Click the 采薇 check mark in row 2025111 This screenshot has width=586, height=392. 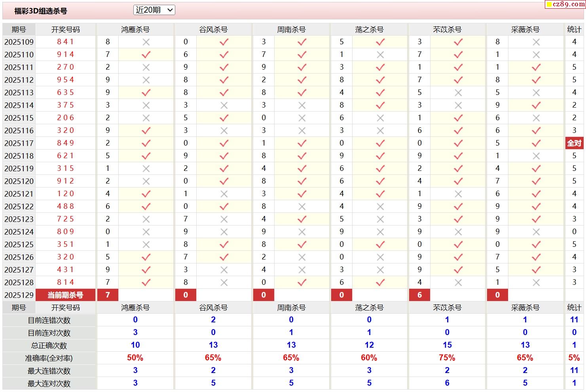tap(536, 67)
